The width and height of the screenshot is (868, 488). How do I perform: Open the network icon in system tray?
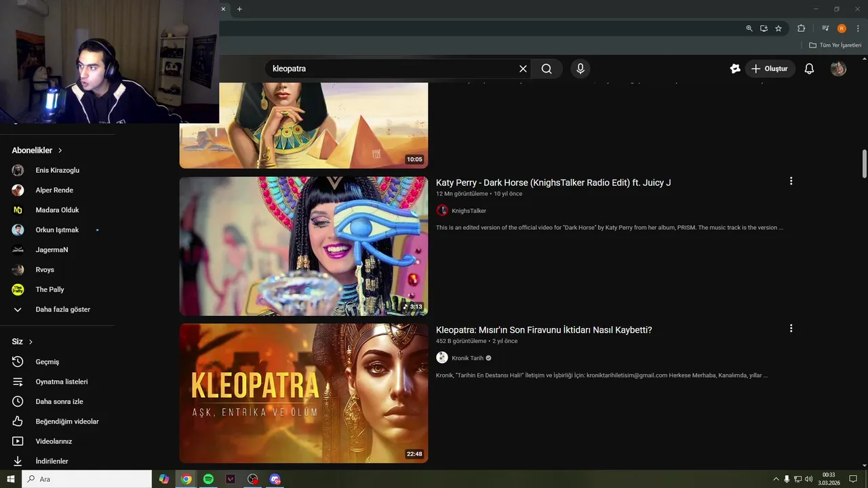coord(797,479)
